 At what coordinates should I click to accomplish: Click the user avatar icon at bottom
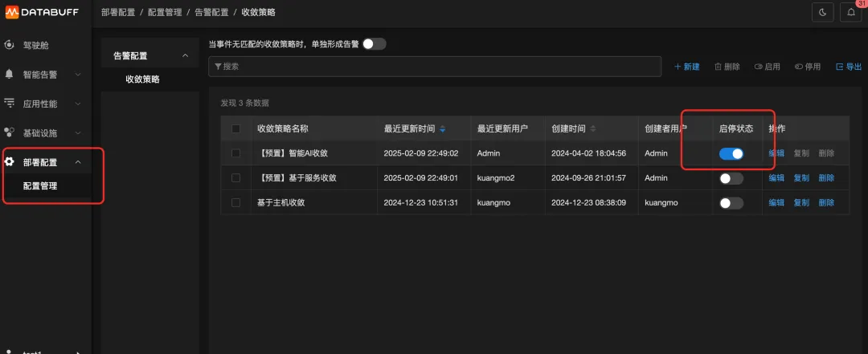click(x=9, y=351)
